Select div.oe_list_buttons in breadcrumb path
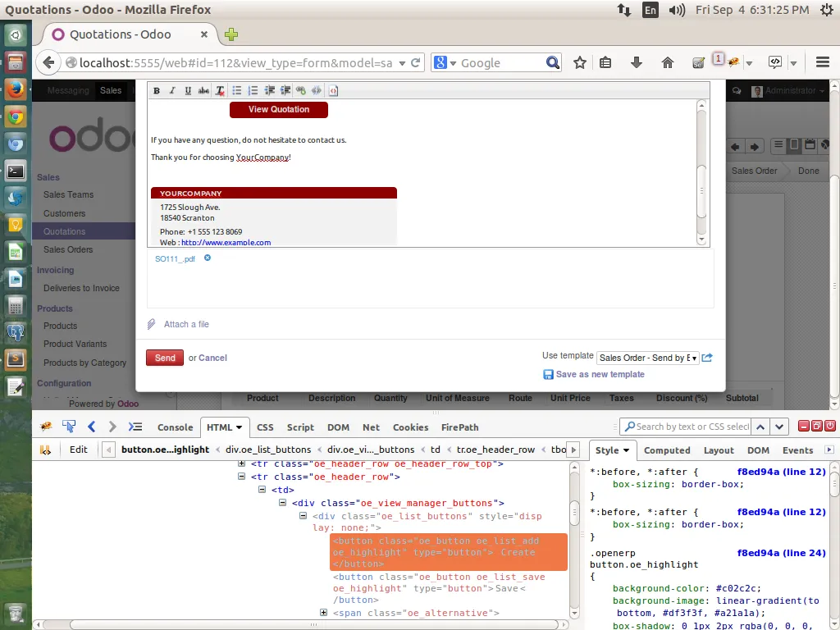This screenshot has height=630, width=840. click(x=268, y=450)
